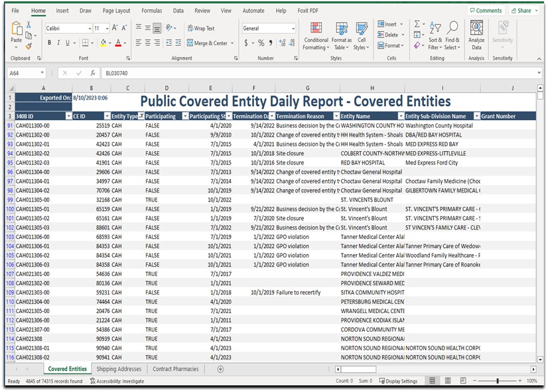Click the zoom in plus button

[520, 381]
